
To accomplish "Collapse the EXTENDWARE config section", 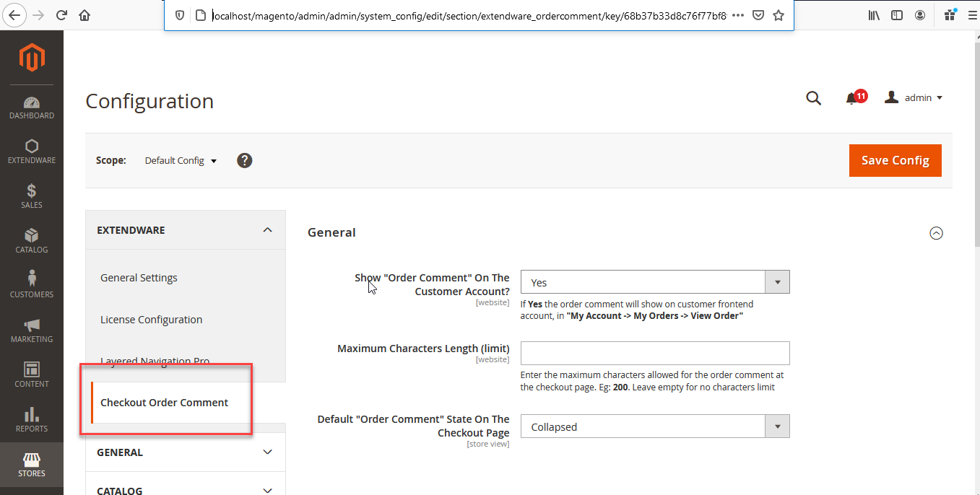I will coord(186,230).
